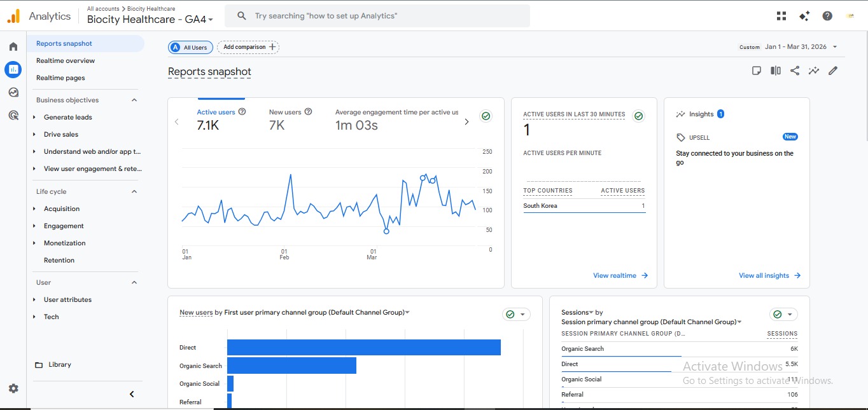Click the edit comparisons columns icon

pos(776,71)
